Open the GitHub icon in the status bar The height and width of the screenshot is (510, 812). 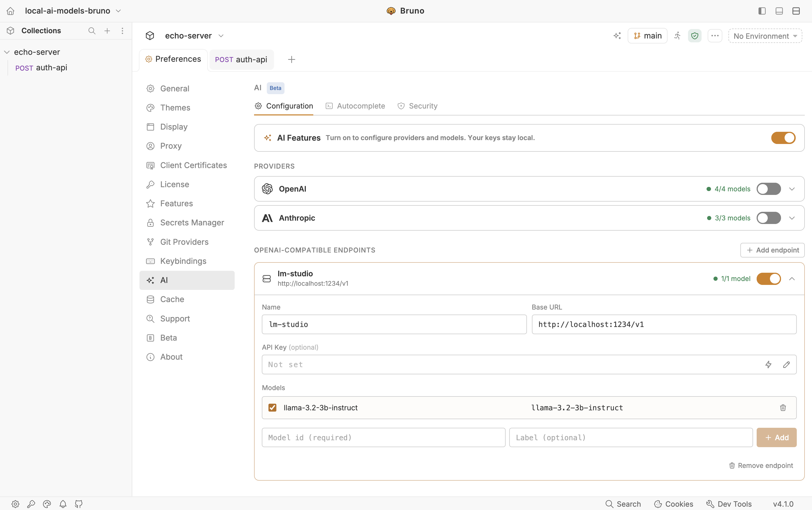[x=79, y=504]
